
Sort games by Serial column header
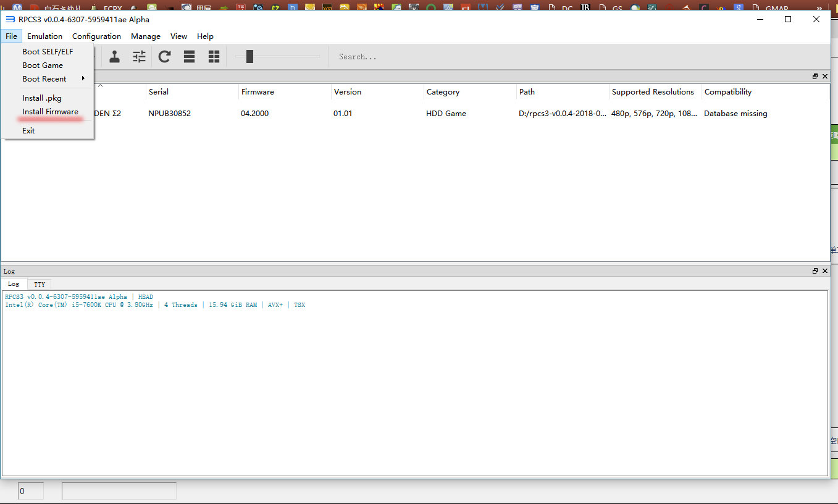(159, 92)
